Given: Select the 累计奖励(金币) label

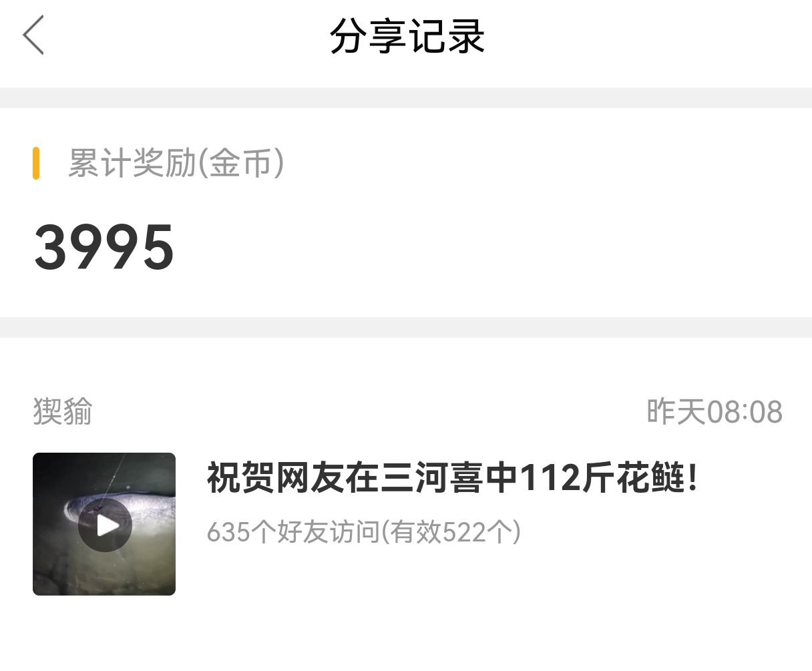Looking at the screenshot, I should coord(176,163).
